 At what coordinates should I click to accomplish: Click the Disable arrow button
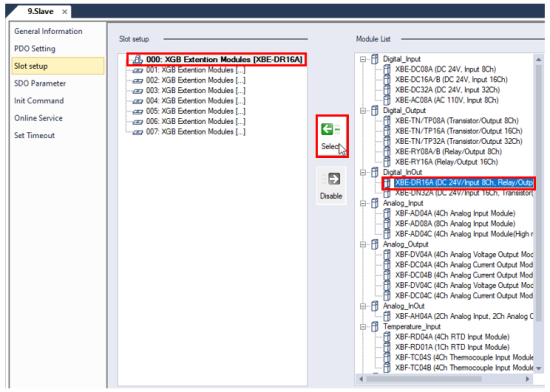331,186
